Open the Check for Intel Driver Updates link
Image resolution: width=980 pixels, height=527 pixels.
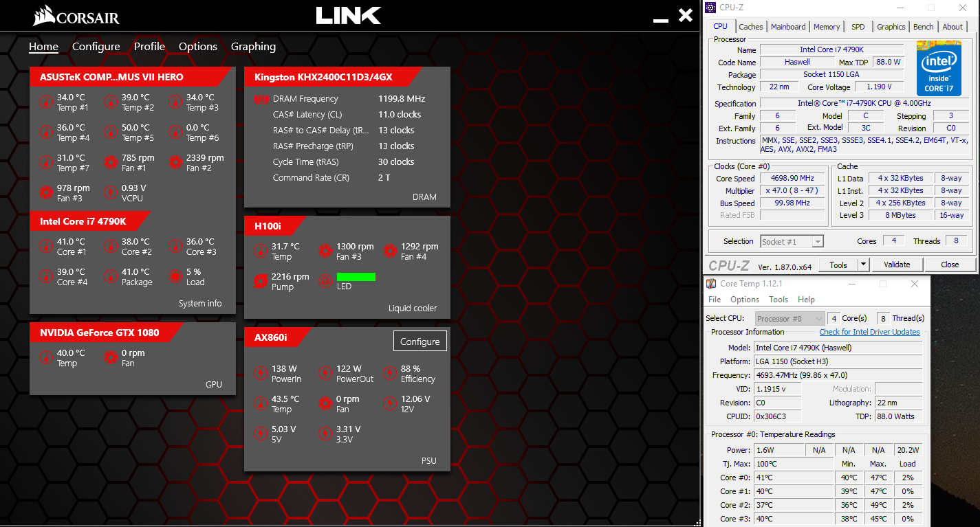869,332
